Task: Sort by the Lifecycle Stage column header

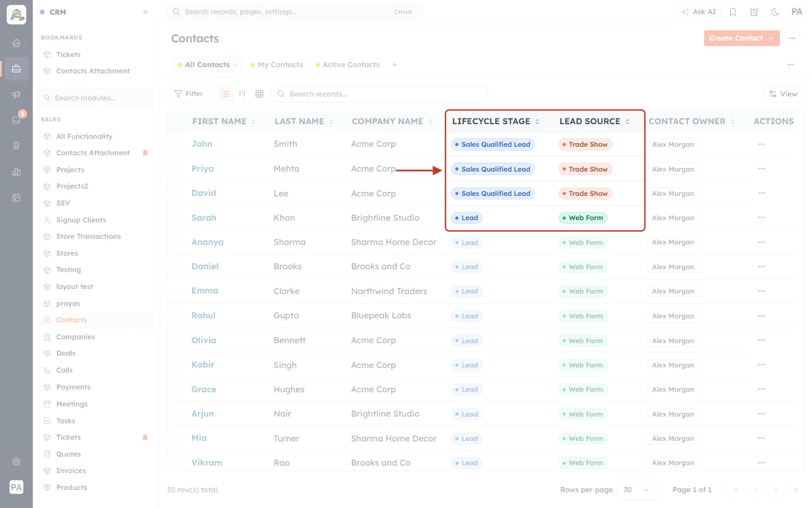Action: pyautogui.click(x=496, y=121)
